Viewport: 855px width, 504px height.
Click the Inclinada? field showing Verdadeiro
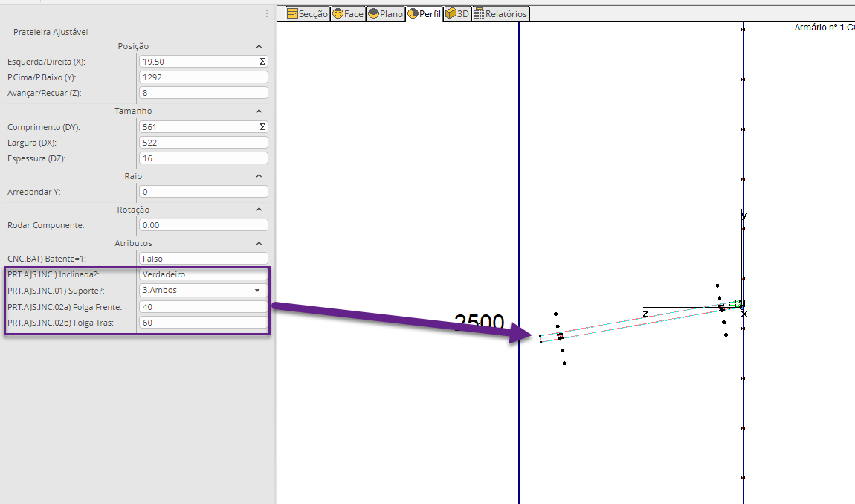pos(204,274)
